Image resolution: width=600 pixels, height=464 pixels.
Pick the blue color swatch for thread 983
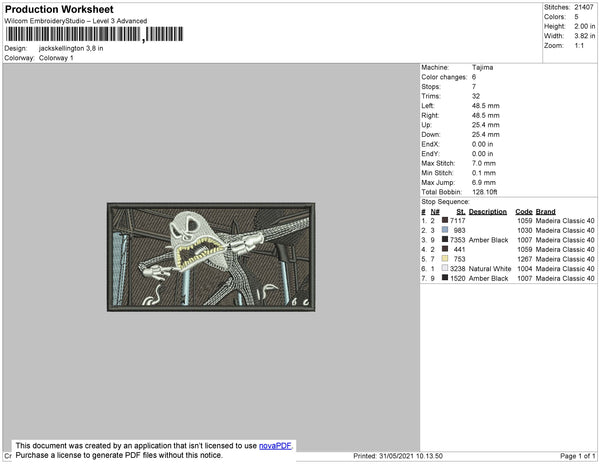[445, 230]
